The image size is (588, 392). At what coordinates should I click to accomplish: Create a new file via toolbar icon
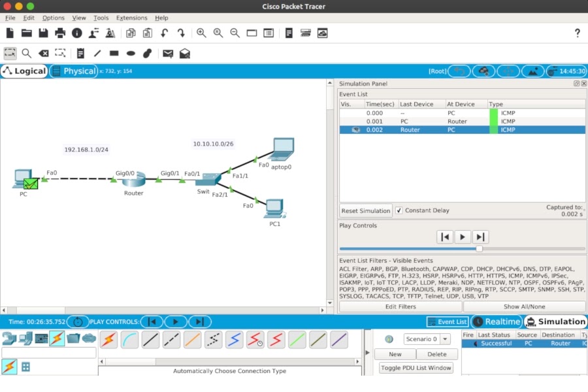(x=10, y=33)
